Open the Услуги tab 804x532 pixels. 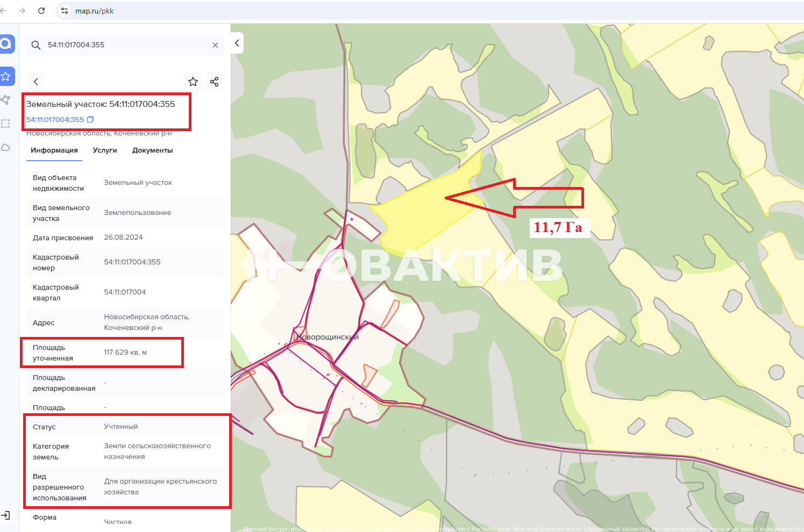coord(105,150)
